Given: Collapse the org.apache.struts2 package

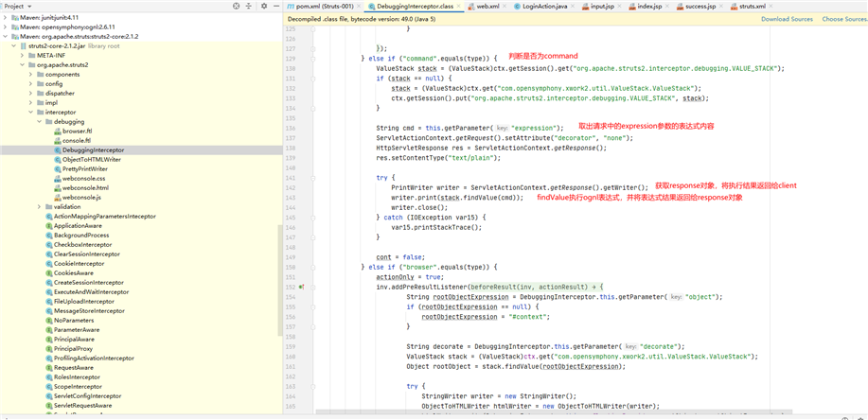Looking at the screenshot, I should click(23, 64).
